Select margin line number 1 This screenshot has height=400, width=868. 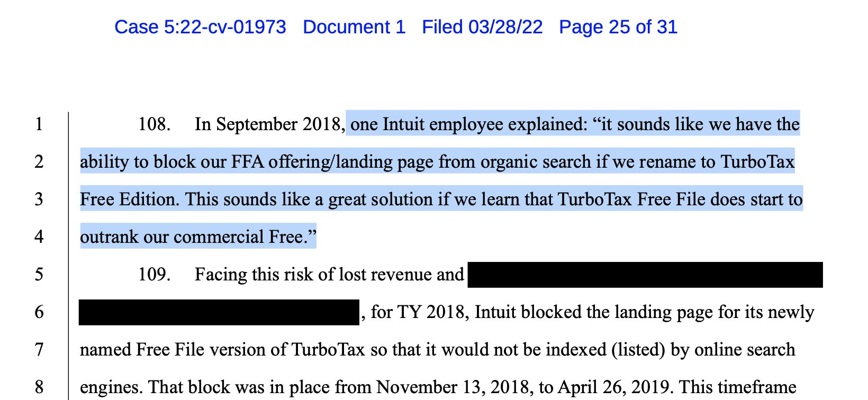39,124
